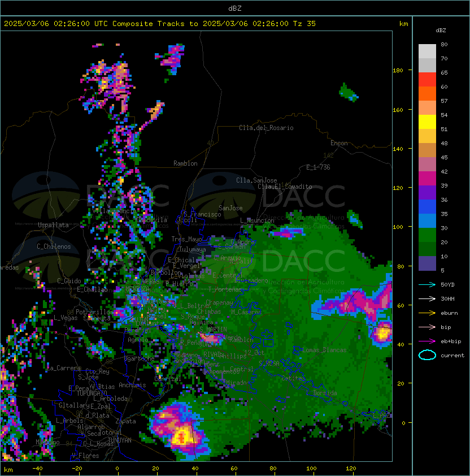470x476 pixels.
Task: Click the cyan 'current' ellipse legend icon
Action: pyautogui.click(x=427, y=355)
